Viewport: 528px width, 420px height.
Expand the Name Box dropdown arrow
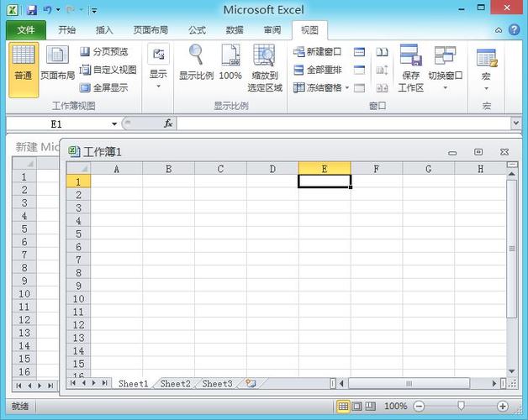tap(114, 124)
